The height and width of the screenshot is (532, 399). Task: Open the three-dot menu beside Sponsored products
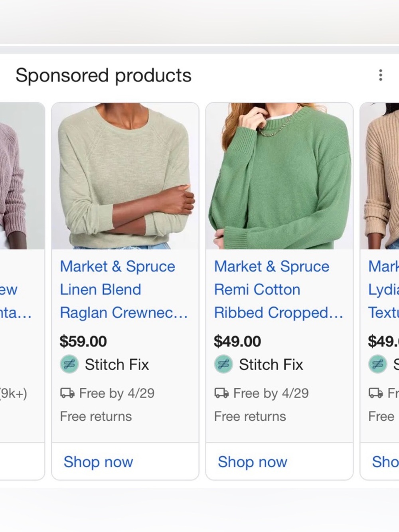tap(380, 75)
